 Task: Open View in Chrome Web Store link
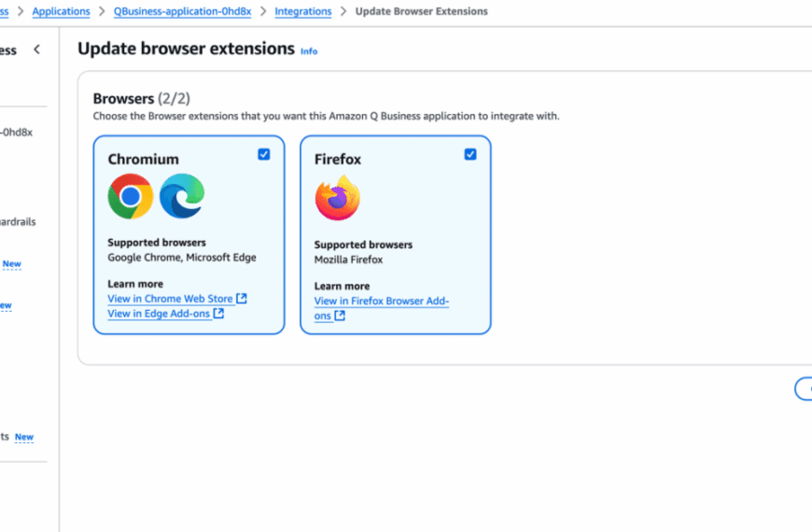pos(177,299)
